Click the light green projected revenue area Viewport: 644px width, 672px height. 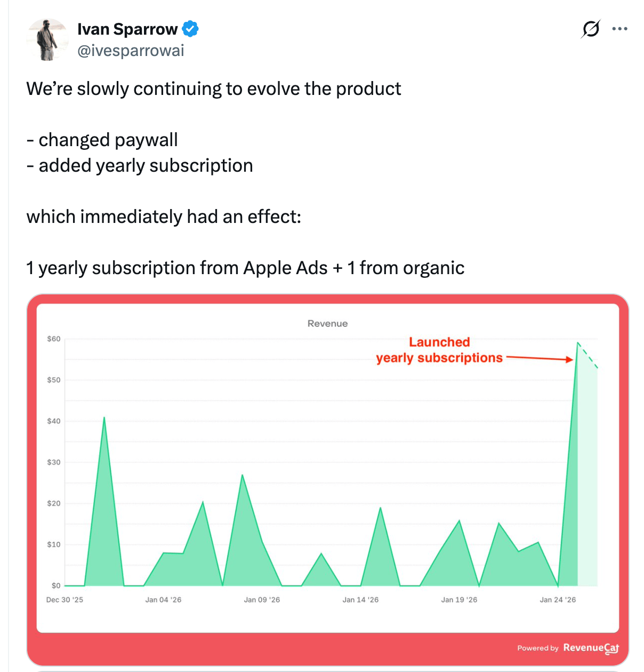[x=587, y=480]
